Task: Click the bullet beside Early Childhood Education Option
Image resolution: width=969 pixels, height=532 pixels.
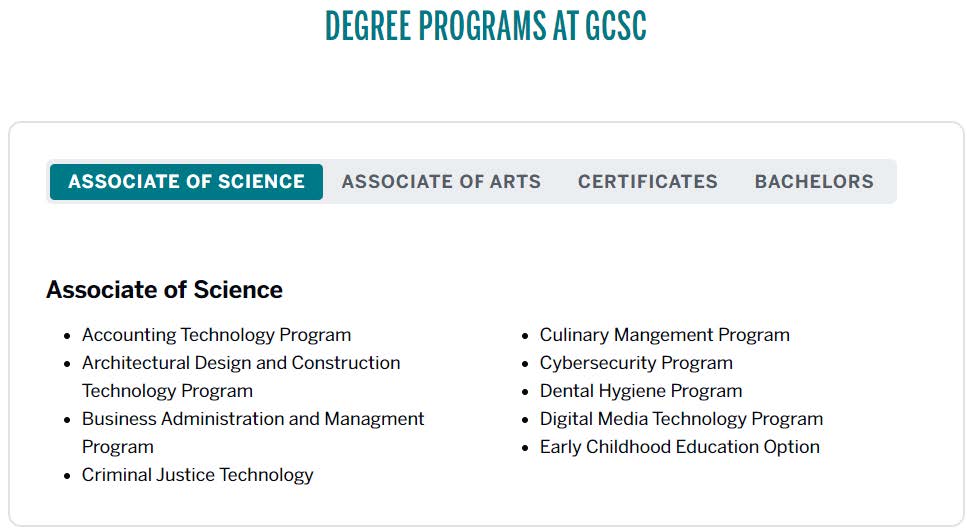Action: click(x=526, y=448)
